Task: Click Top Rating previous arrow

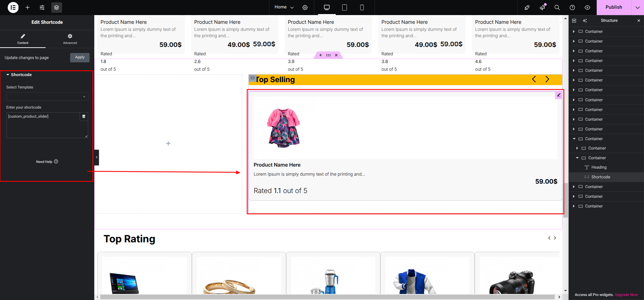Action: pyautogui.click(x=549, y=238)
